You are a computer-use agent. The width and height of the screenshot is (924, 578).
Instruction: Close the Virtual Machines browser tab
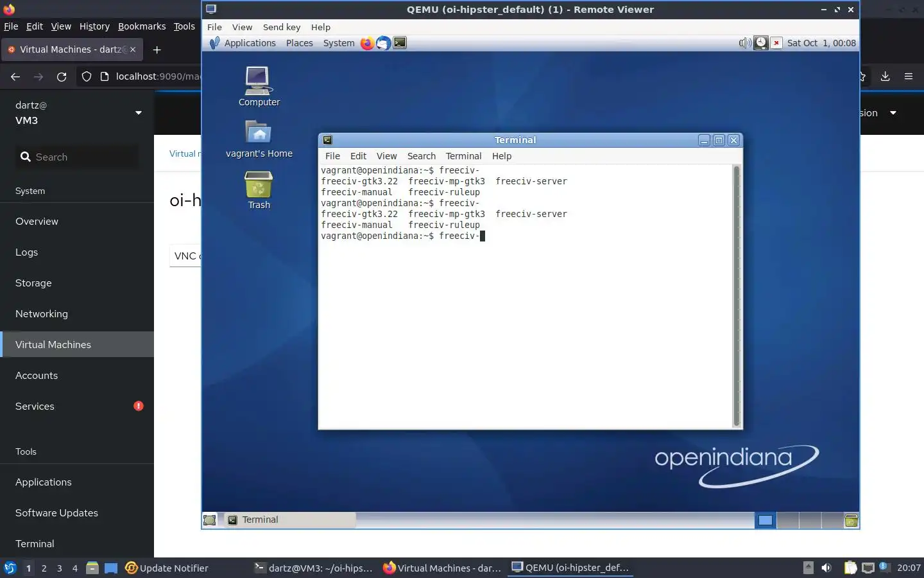133,49
